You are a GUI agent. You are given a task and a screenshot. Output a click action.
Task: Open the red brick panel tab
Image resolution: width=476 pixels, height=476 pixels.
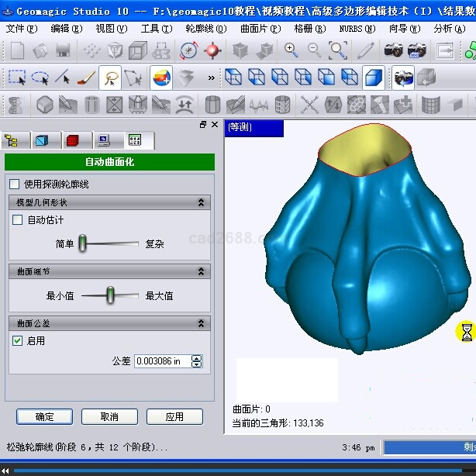(x=73, y=140)
